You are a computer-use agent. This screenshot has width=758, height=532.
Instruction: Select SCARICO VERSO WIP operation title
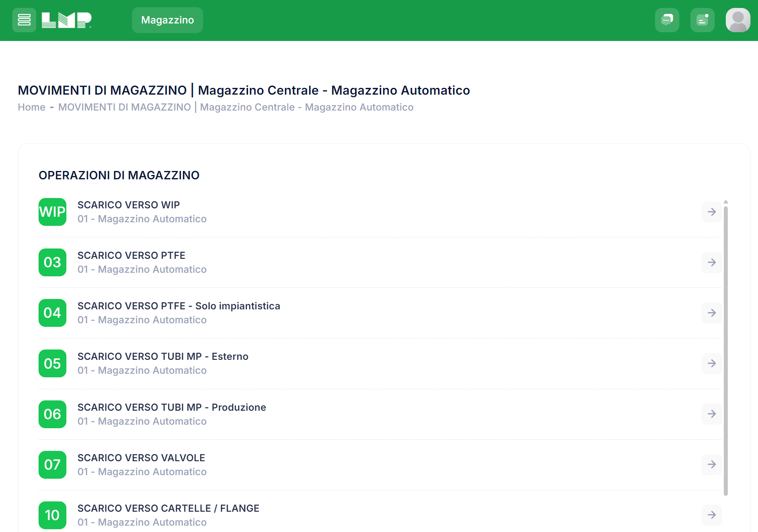click(128, 205)
